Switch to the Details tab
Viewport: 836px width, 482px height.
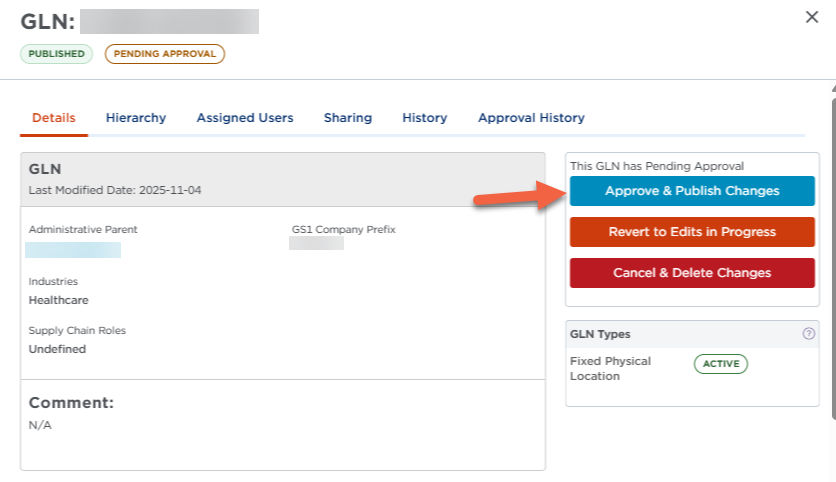click(x=54, y=118)
